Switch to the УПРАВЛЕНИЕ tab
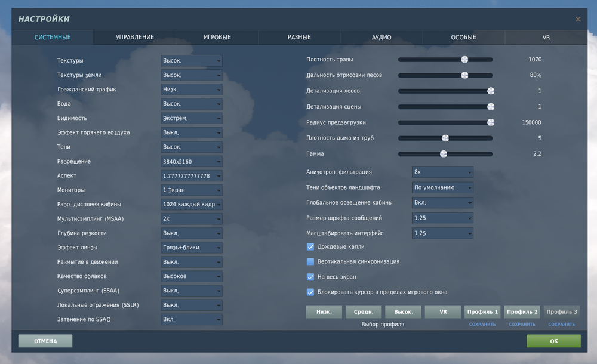 click(135, 38)
